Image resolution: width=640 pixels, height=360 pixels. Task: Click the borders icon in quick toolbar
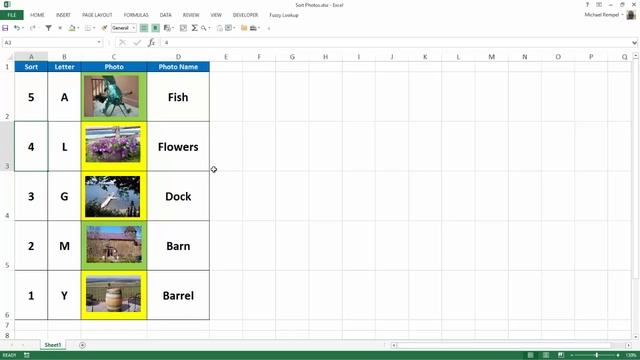point(88,28)
